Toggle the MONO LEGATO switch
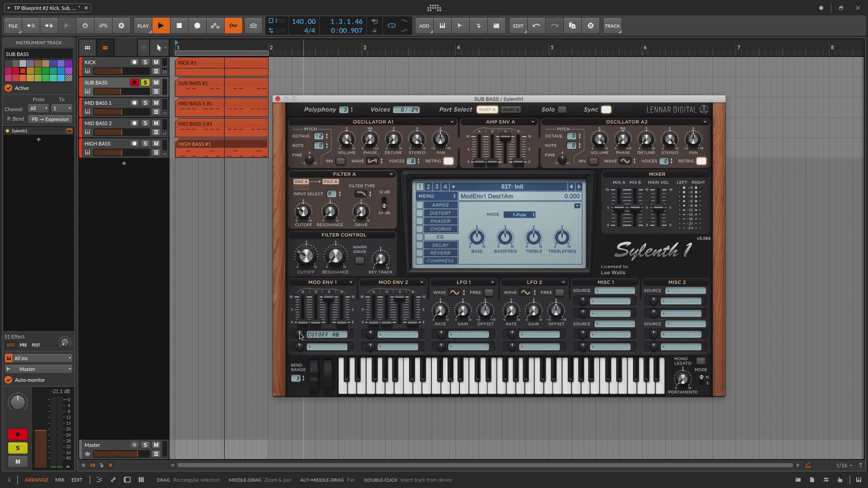Image resolution: width=868 pixels, height=488 pixels. pyautogui.click(x=701, y=361)
